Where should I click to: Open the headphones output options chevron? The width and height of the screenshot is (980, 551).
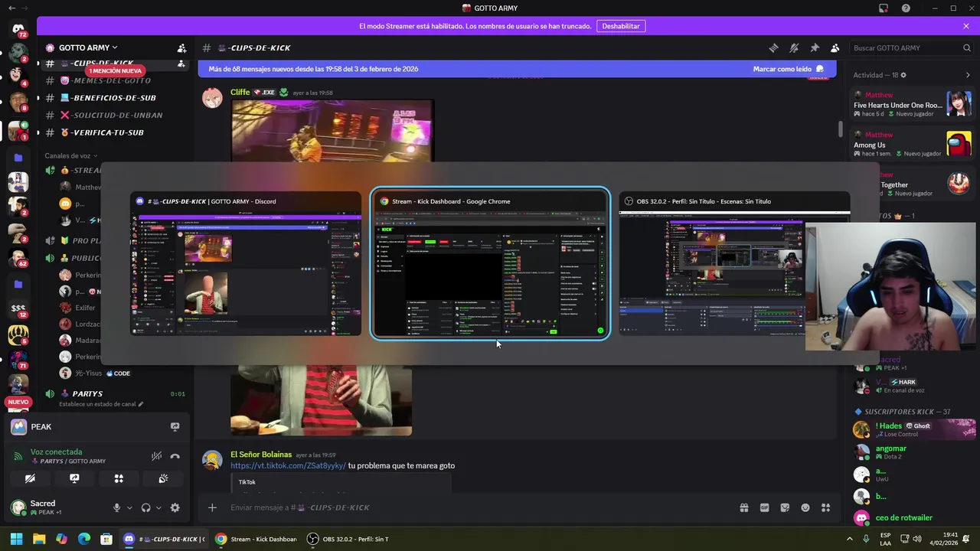(x=158, y=507)
